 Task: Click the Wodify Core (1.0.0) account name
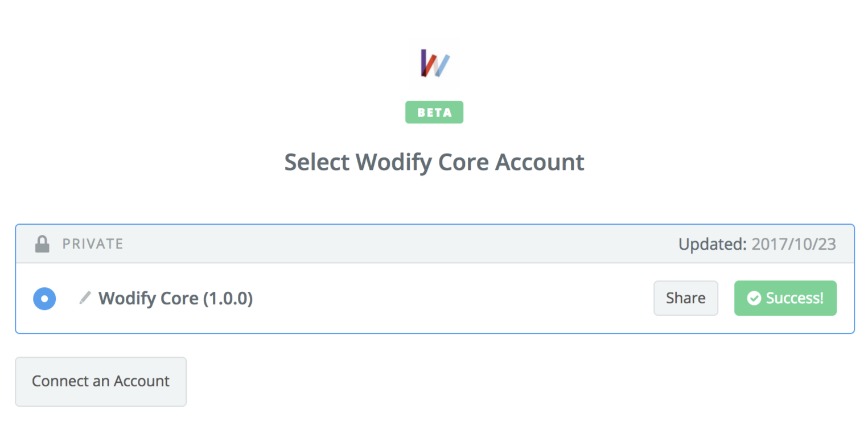point(175,298)
